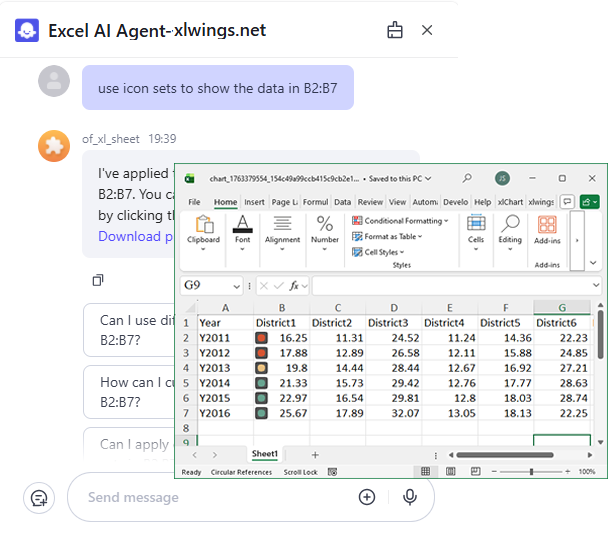Viewport: 608px width, 533px height.
Task: Close the Excel AI Agent panel
Action: click(x=427, y=30)
